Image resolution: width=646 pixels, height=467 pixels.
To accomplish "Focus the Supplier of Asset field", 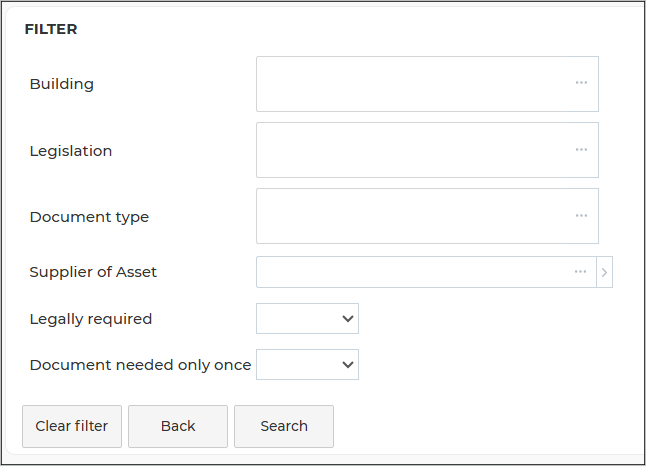I will (x=426, y=272).
